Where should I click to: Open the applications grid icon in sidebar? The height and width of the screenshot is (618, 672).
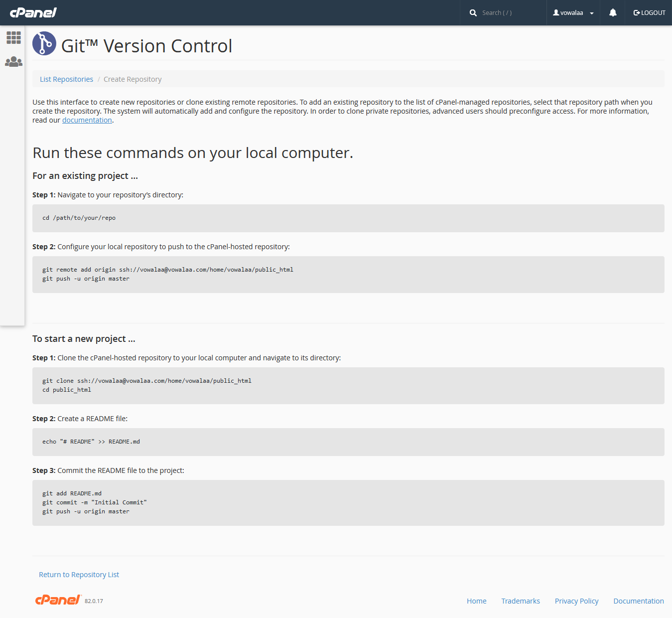point(13,37)
